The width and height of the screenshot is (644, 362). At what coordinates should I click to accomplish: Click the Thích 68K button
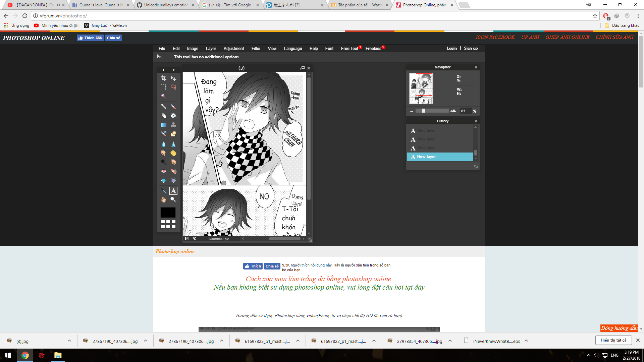90,38
